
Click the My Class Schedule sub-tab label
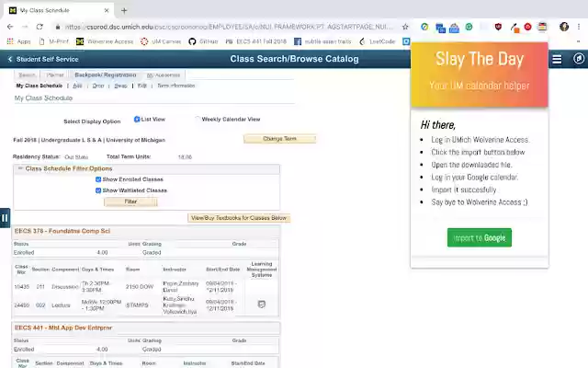click(39, 86)
